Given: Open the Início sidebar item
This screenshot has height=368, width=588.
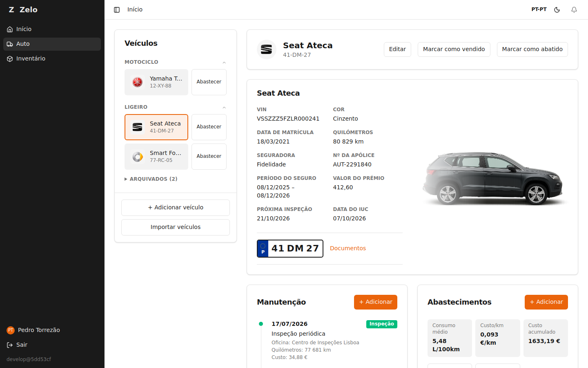Looking at the screenshot, I should click(52, 29).
